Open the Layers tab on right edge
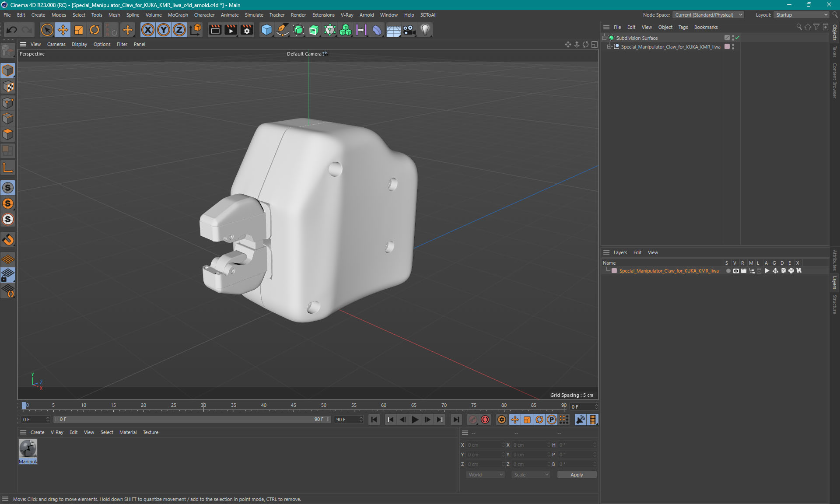Screen dimensions: 840x504 [835, 283]
